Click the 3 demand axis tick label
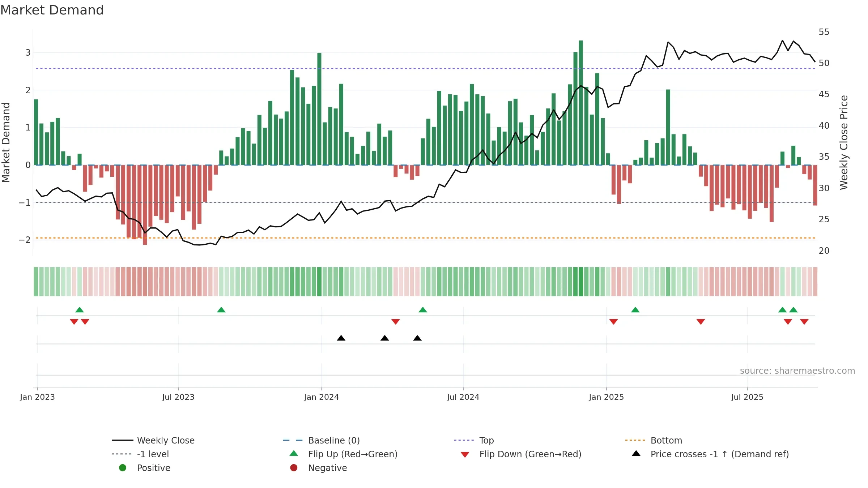The image size is (868, 488). click(x=28, y=53)
